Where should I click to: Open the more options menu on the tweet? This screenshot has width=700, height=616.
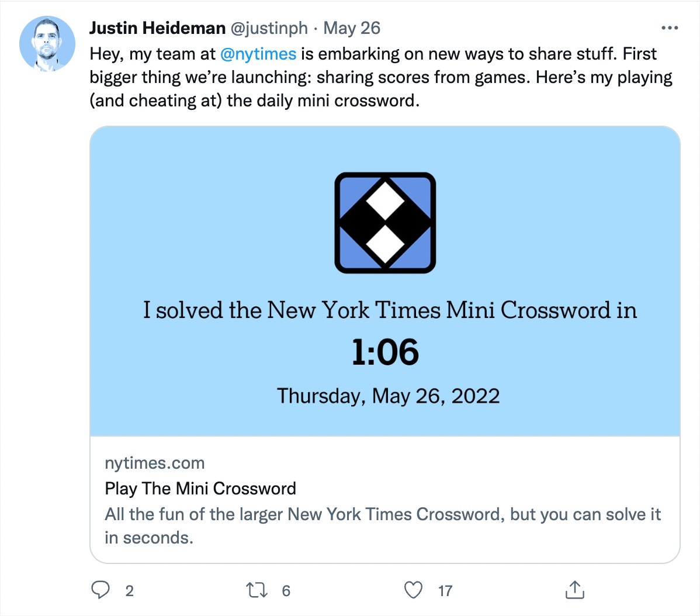[671, 27]
